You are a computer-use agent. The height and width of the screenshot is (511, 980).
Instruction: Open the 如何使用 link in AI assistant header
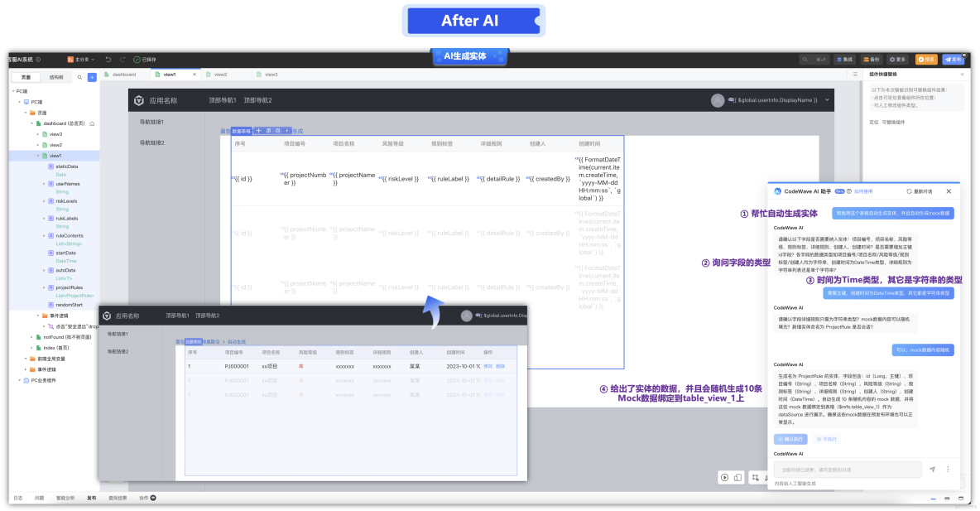[x=865, y=191]
